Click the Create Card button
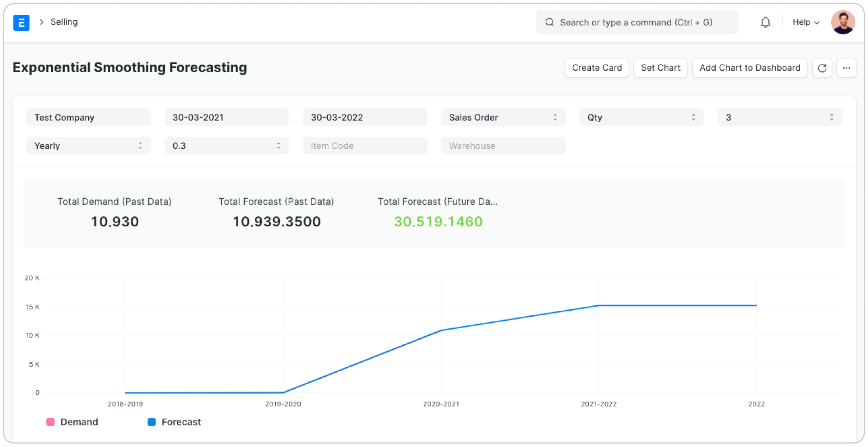The image size is (868, 447). tap(597, 68)
